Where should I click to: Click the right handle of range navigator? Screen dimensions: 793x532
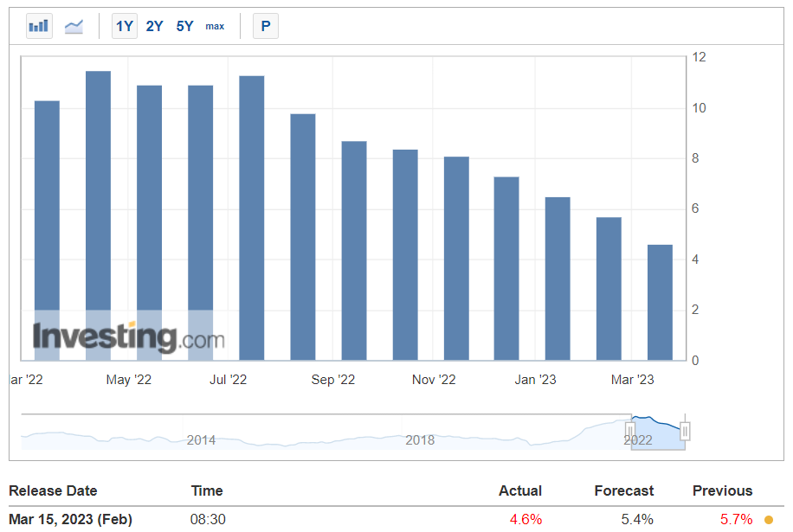pyautogui.click(x=685, y=431)
